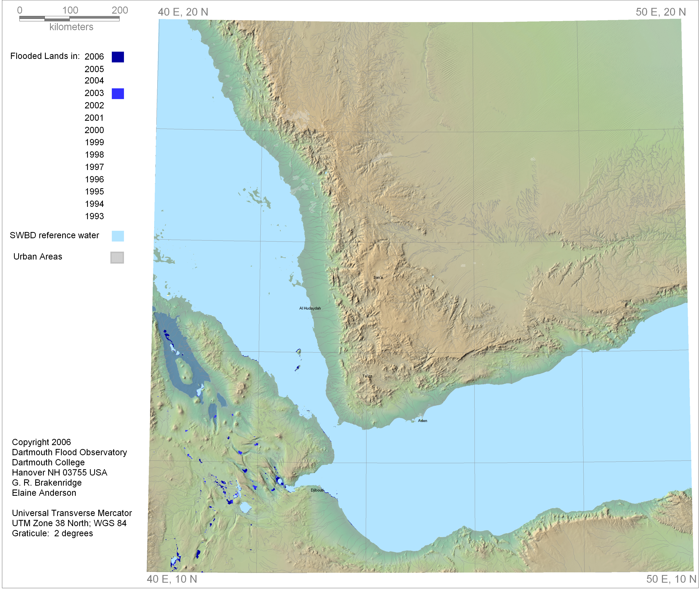Click the 2005 legend year entry
Viewport: 700px width, 591px height.
click(x=94, y=69)
